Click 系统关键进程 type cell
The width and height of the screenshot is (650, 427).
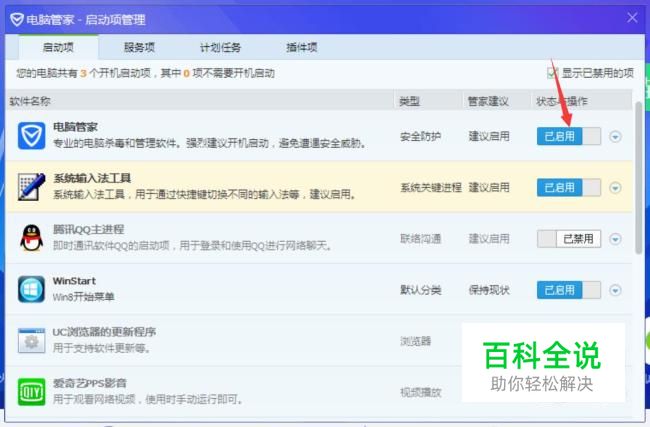(431, 187)
